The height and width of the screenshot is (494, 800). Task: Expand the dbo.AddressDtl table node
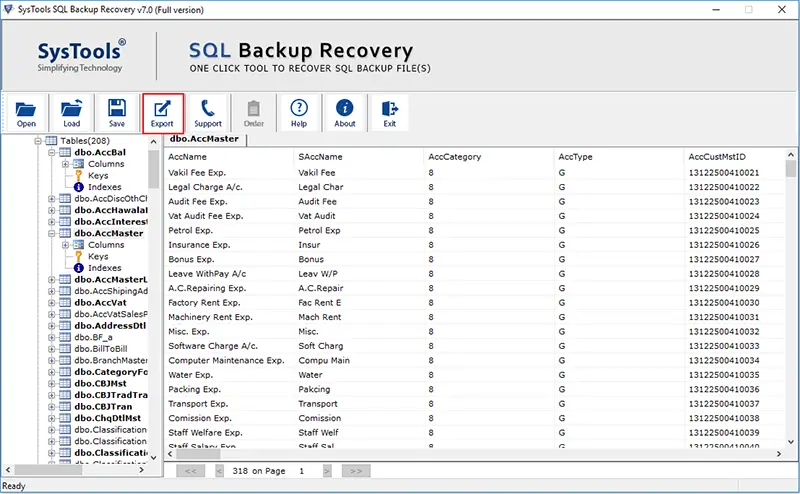(52, 326)
